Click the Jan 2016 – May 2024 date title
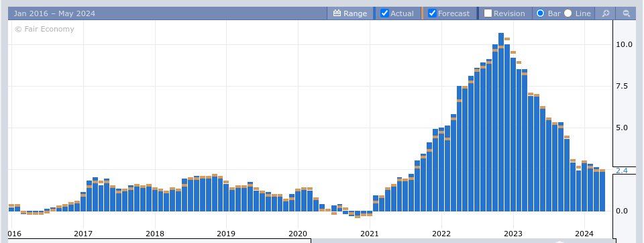644x243 pixels. pos(54,13)
